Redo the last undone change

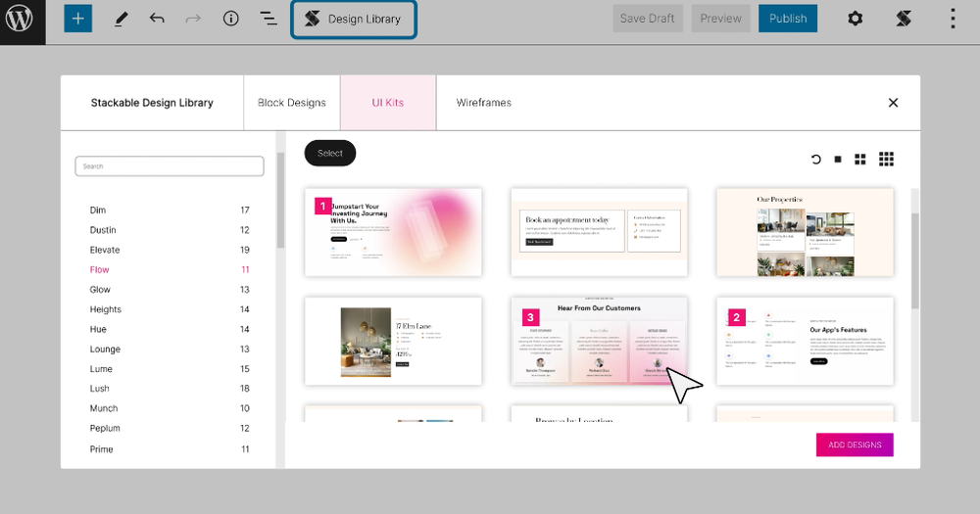[x=193, y=19]
